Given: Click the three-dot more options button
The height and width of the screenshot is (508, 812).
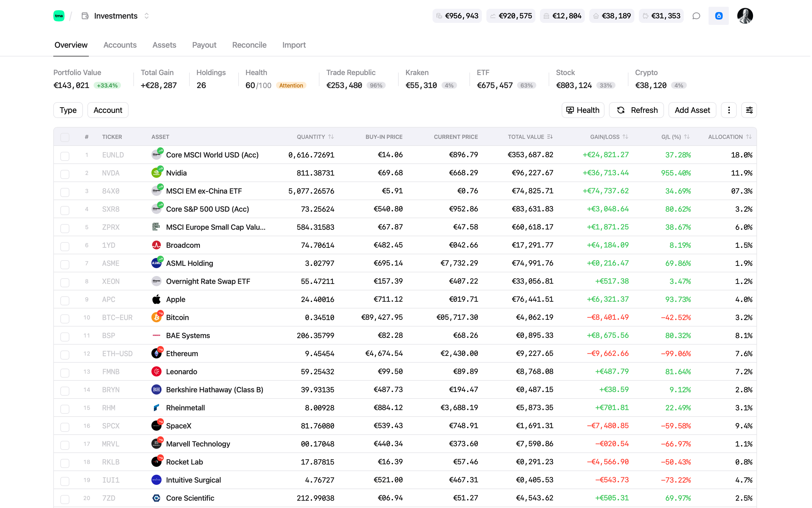Looking at the screenshot, I should (729, 110).
